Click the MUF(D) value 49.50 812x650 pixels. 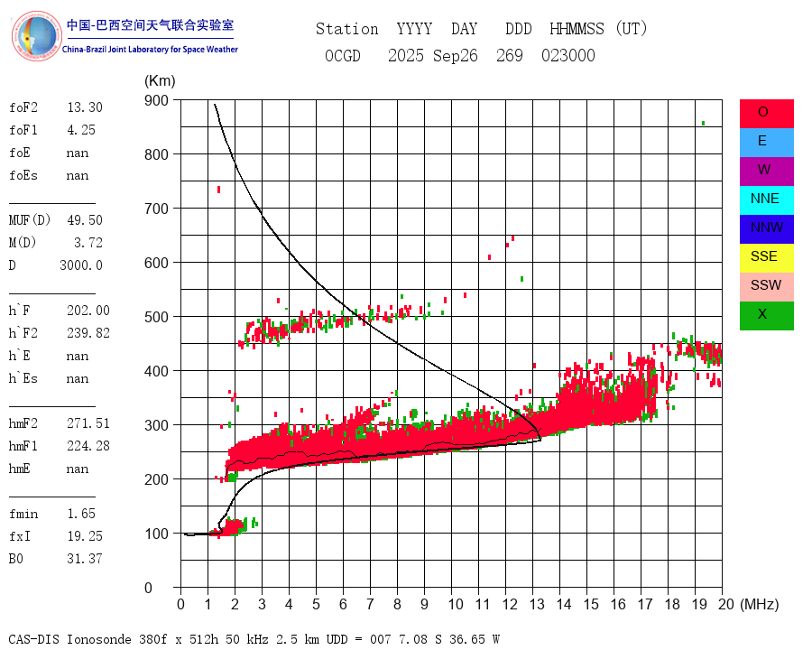point(85,220)
